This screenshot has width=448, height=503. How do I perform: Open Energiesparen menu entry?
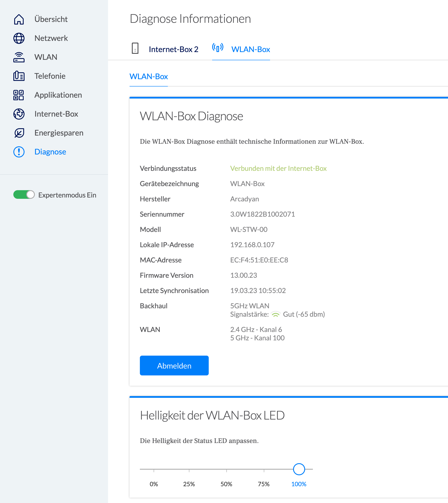[x=59, y=133]
